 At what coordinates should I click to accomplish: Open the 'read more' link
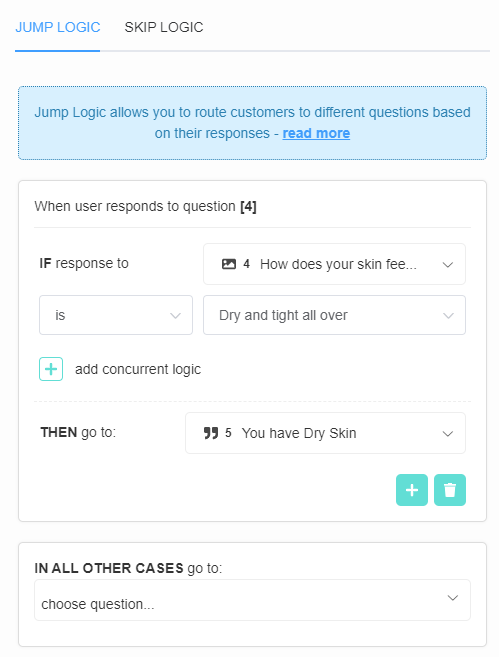coord(316,133)
